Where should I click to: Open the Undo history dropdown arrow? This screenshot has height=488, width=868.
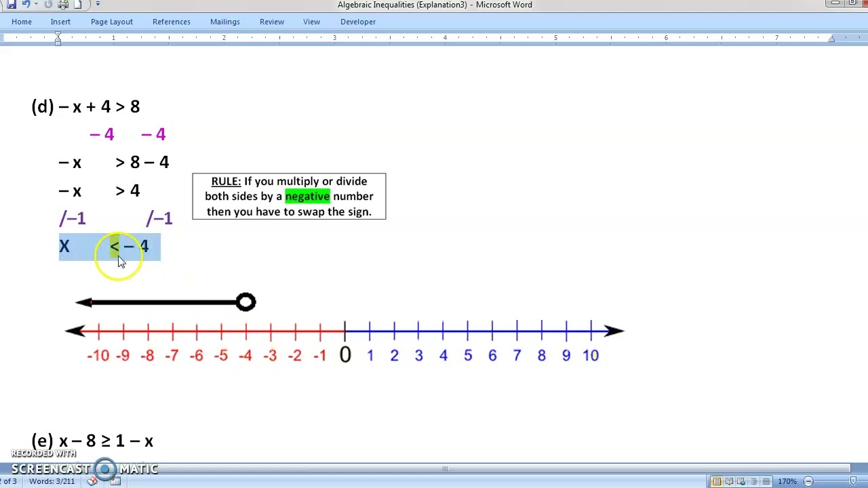coord(35,4)
